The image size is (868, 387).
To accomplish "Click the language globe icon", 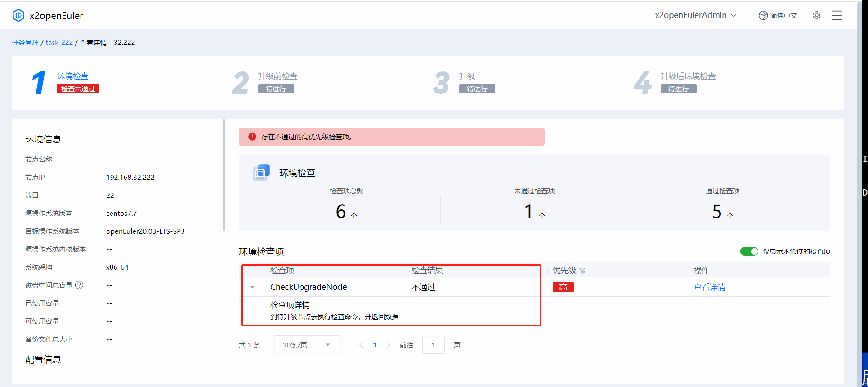I will click(x=763, y=15).
